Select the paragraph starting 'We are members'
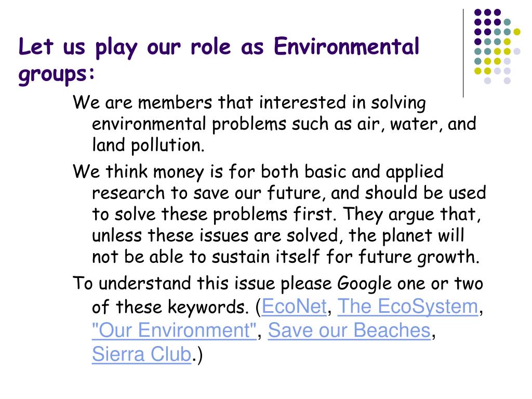The height and width of the screenshot is (399, 532). click(x=274, y=124)
